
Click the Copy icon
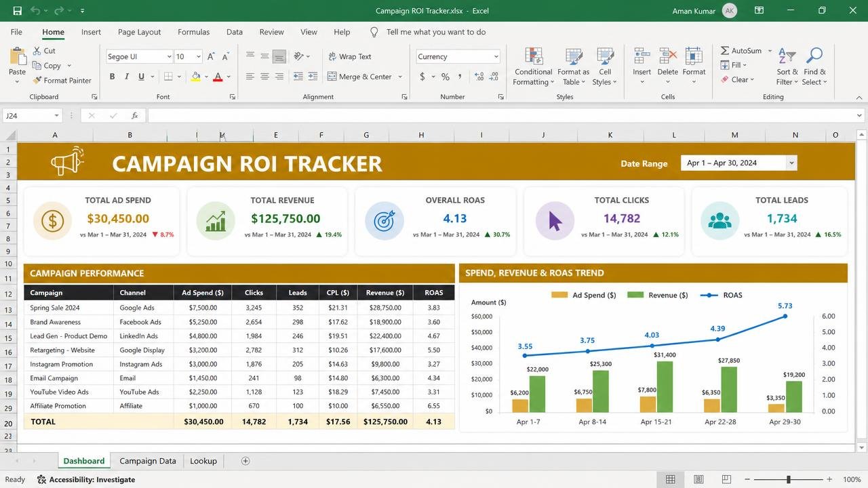click(37, 66)
